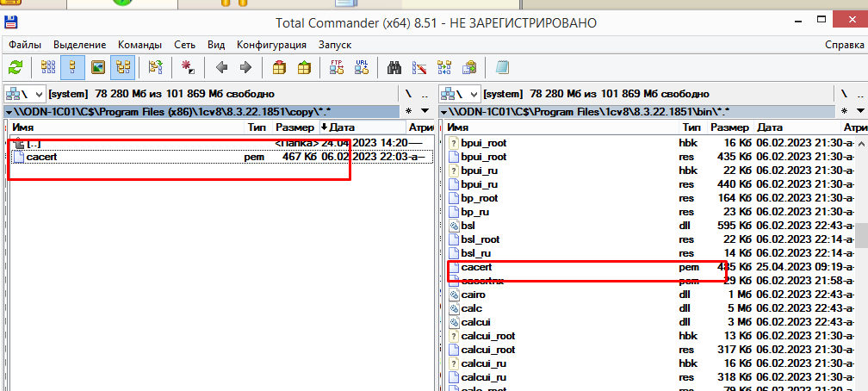Screen dimensions: 868x391
Task: Open the FTP connect icon
Action: [337, 67]
